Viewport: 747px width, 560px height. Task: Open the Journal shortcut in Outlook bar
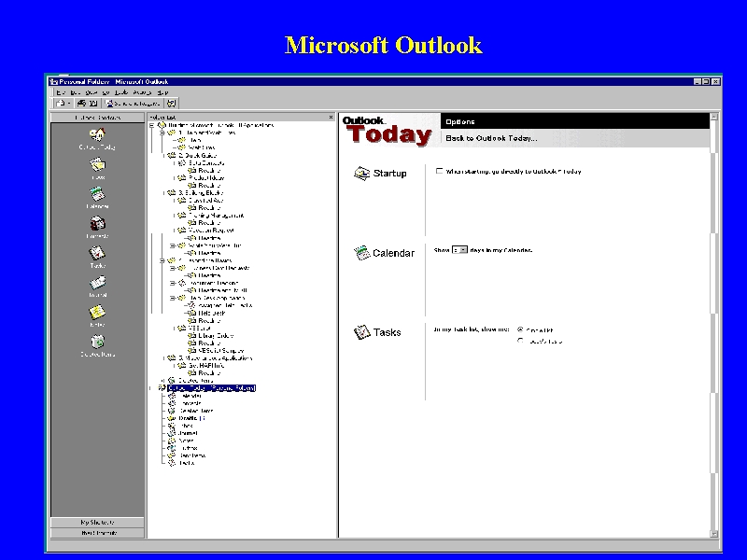[x=97, y=287]
